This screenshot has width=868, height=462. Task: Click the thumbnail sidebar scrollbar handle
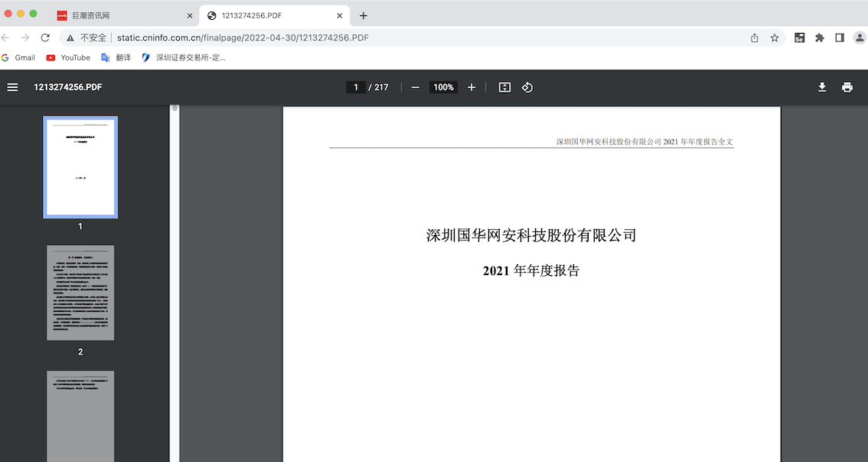click(x=175, y=108)
